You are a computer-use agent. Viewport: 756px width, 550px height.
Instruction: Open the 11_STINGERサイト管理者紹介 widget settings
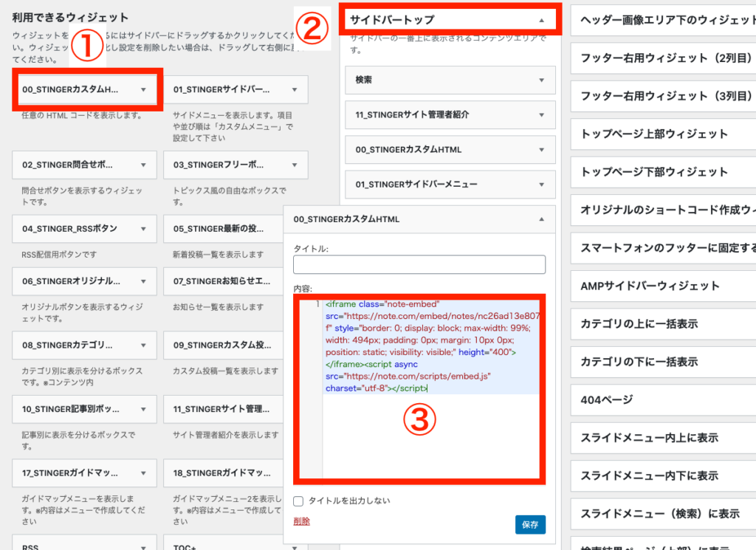pyautogui.click(x=450, y=114)
